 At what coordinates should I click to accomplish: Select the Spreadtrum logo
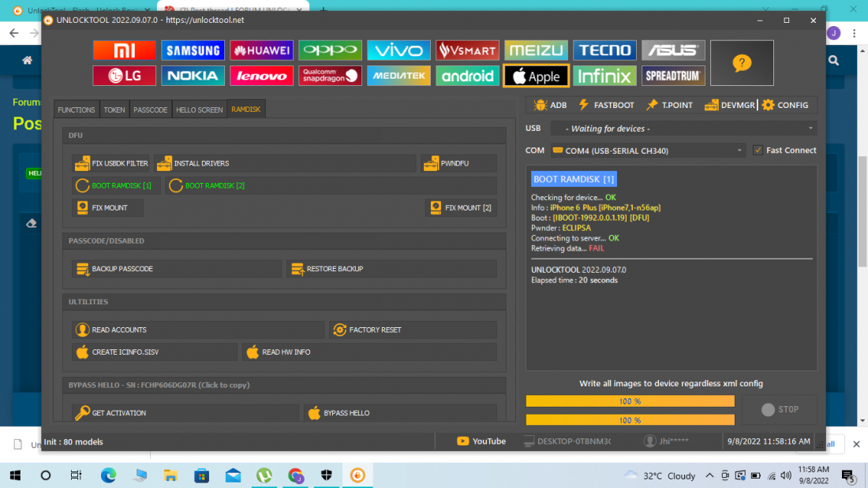[673, 76]
